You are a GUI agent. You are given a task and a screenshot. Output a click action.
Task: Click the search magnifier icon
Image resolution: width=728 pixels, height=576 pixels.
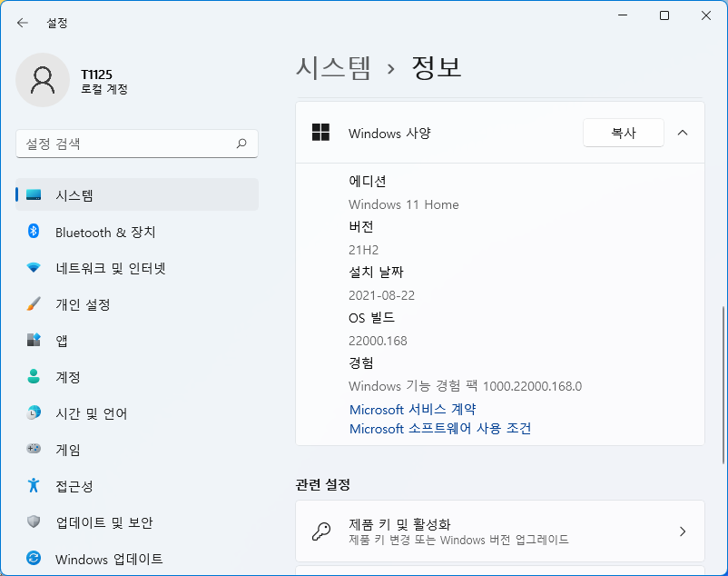(x=241, y=144)
